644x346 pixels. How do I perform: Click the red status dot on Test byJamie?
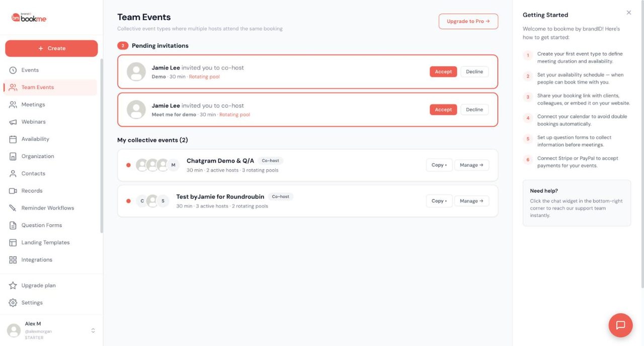click(128, 201)
